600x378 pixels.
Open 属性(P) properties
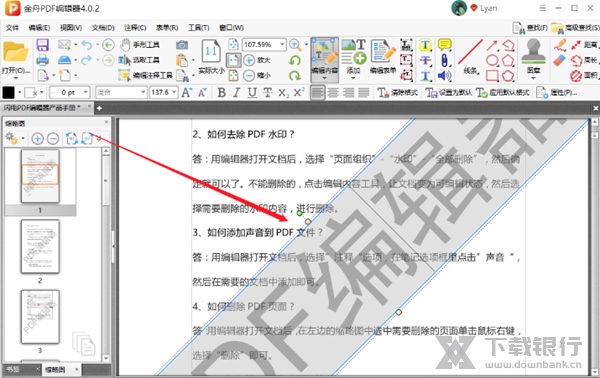557,93
